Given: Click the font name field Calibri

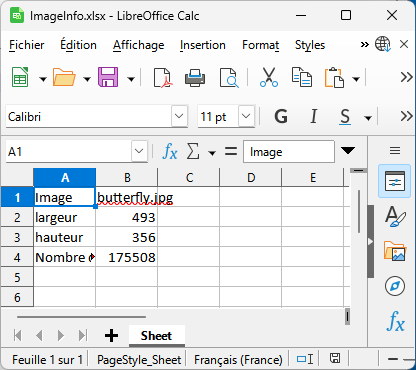Looking at the screenshot, I should click(89, 116).
